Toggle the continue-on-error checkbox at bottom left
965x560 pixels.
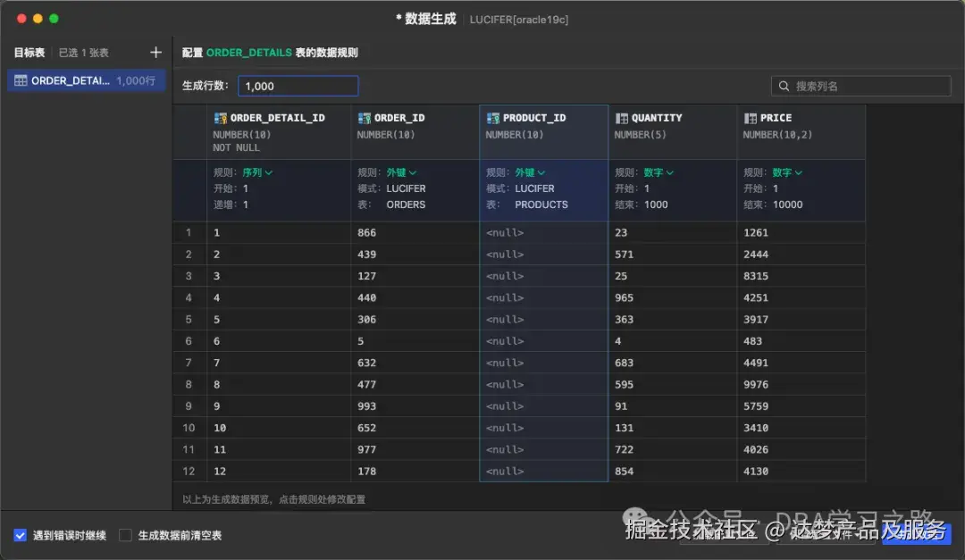(x=20, y=534)
